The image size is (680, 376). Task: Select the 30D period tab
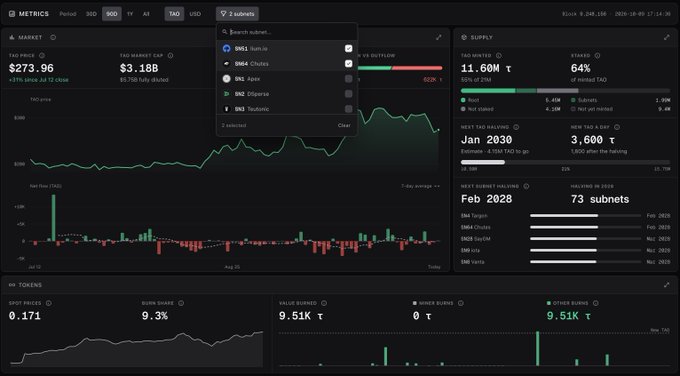(91, 14)
